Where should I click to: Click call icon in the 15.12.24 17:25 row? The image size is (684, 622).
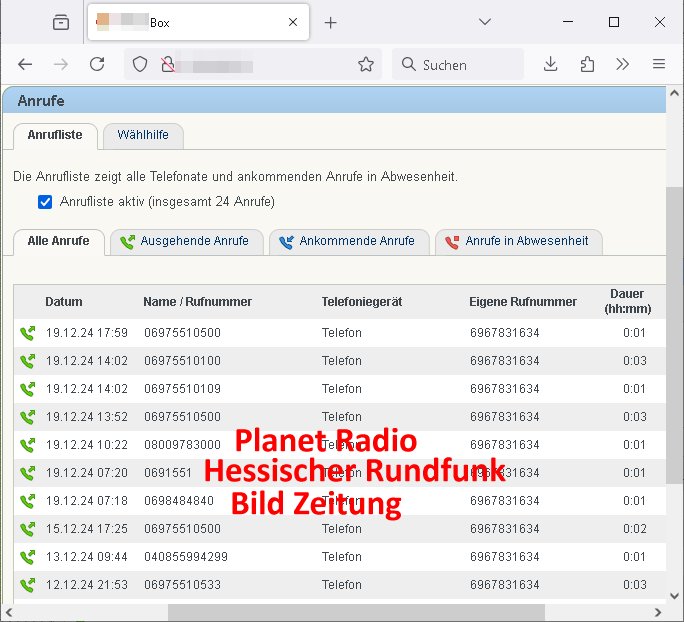tap(27, 529)
